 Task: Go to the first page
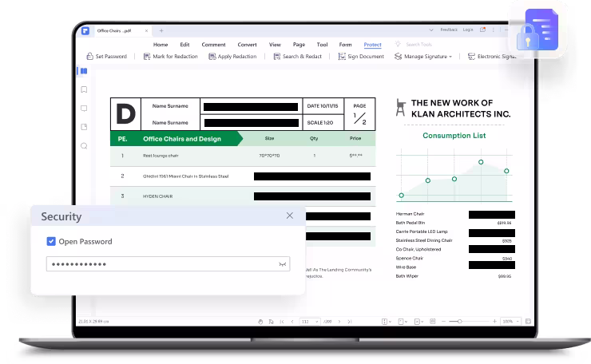[282, 322]
